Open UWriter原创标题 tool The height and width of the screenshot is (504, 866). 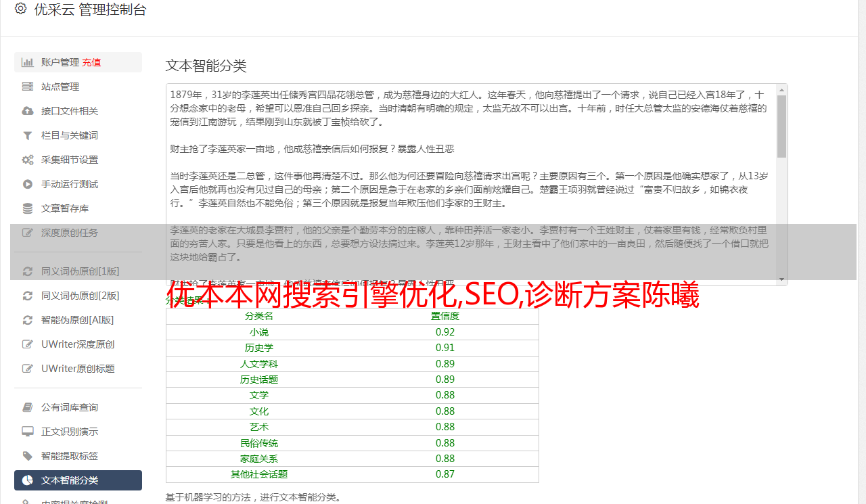click(x=78, y=369)
